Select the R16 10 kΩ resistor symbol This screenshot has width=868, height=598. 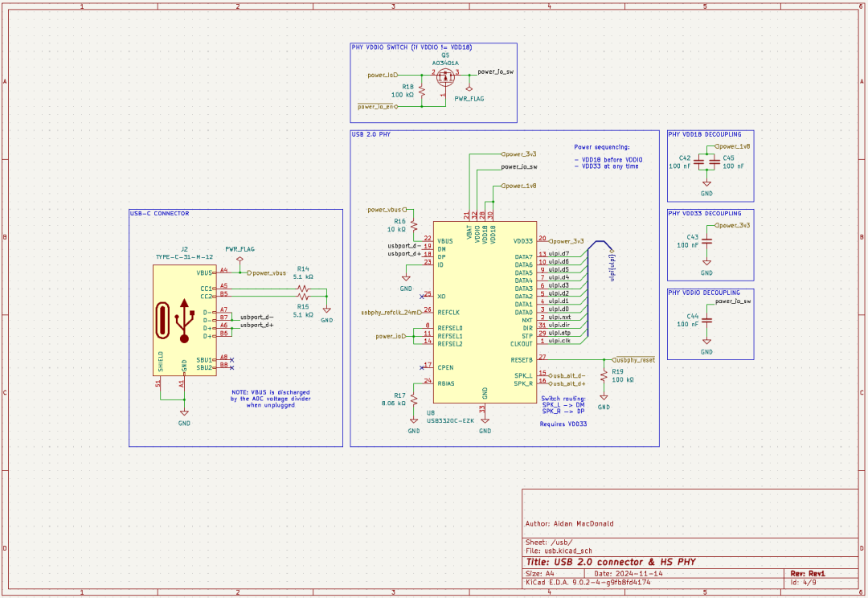(x=414, y=225)
